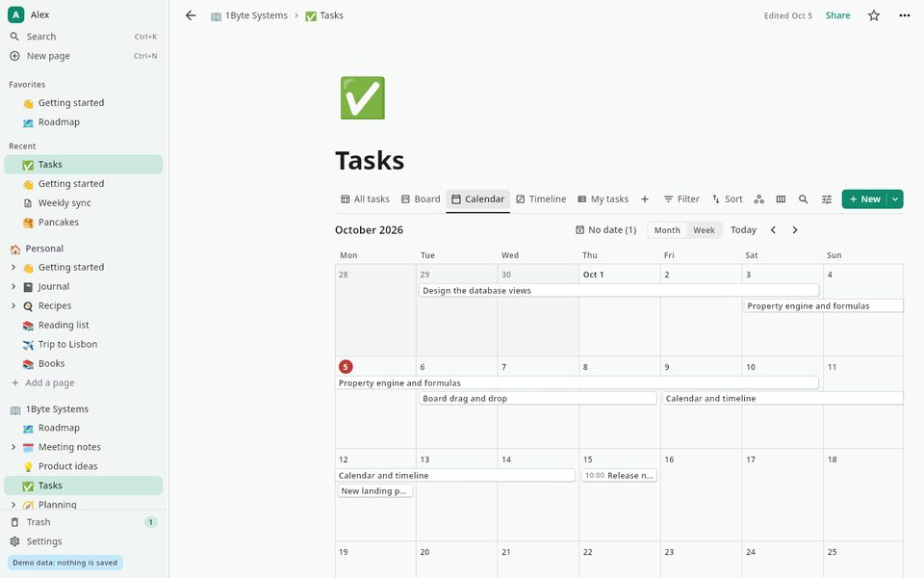Image resolution: width=924 pixels, height=578 pixels.
Task: Open the three-dot page menu
Action: 905,15
